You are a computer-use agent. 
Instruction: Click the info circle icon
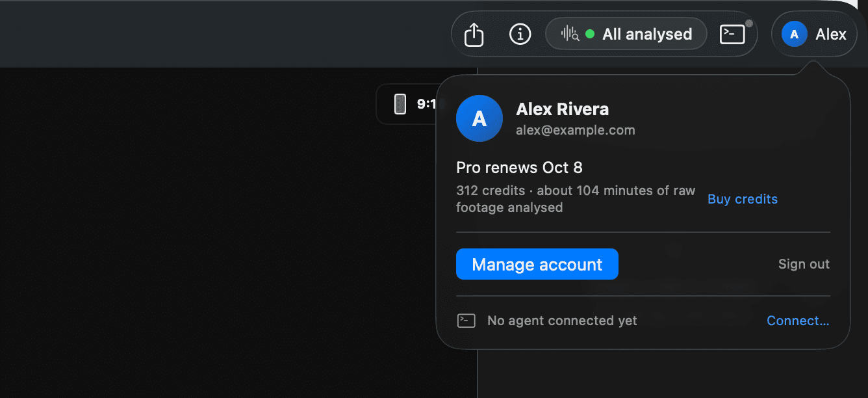click(x=520, y=34)
